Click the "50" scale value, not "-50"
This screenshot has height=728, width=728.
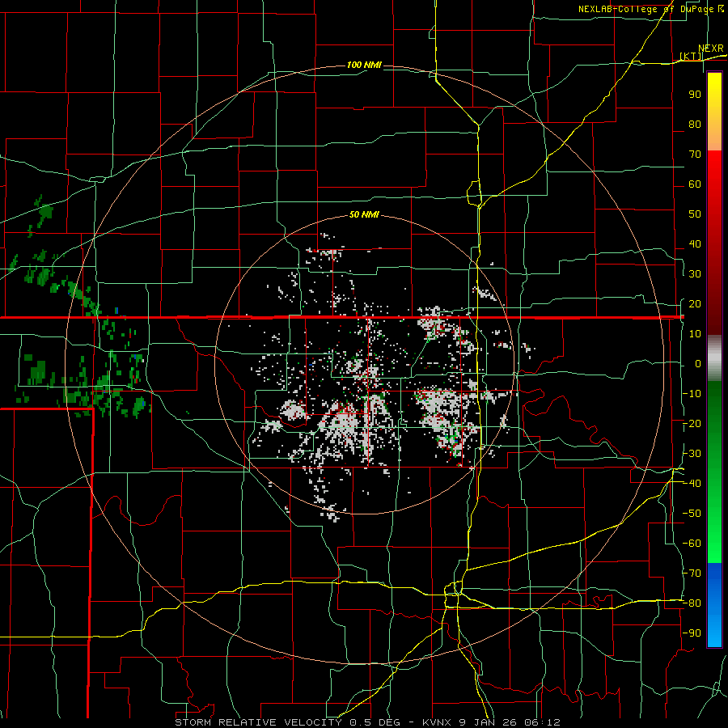coord(695,214)
